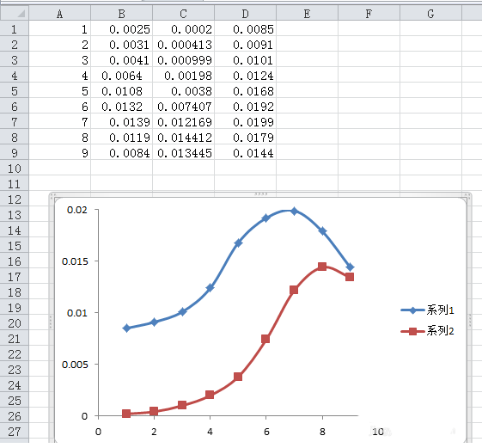Click cell containing 0.0031
This screenshot has width=482, height=448.
[121, 44]
